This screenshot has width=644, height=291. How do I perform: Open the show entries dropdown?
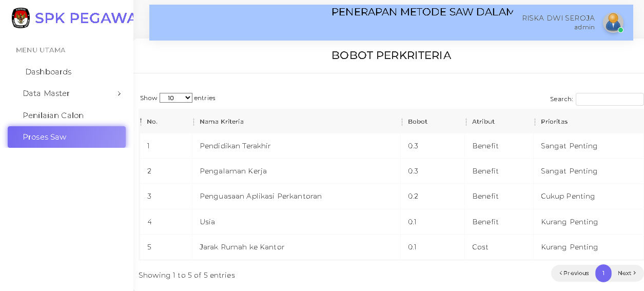pos(176,98)
